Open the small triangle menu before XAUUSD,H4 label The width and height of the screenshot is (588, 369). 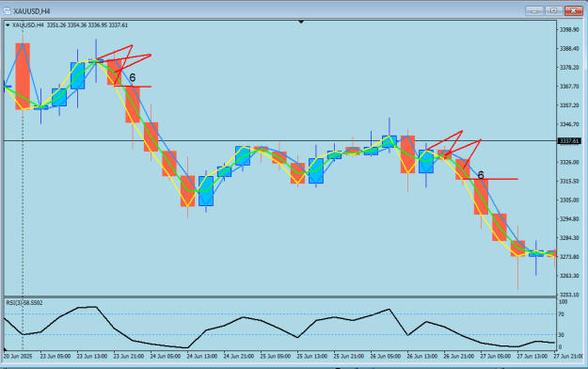coord(8,25)
